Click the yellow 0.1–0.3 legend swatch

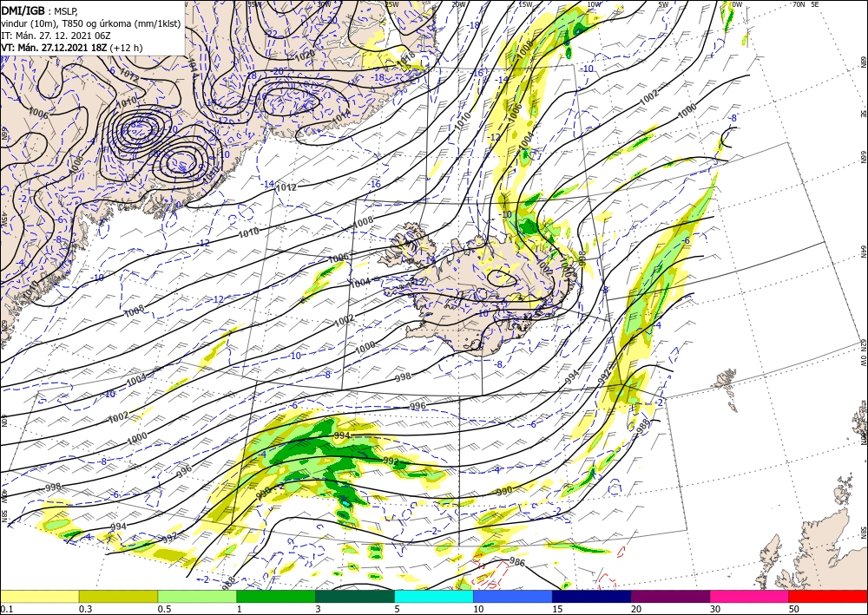[39, 596]
